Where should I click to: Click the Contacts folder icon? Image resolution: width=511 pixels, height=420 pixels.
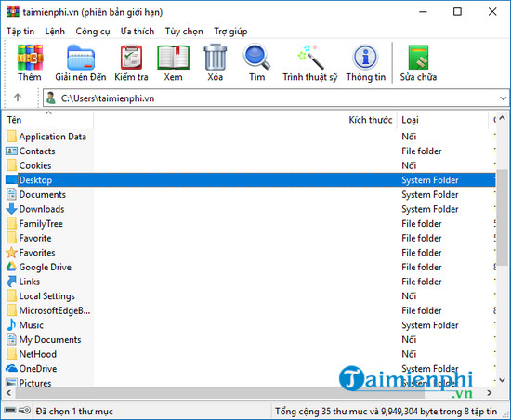click(x=11, y=151)
